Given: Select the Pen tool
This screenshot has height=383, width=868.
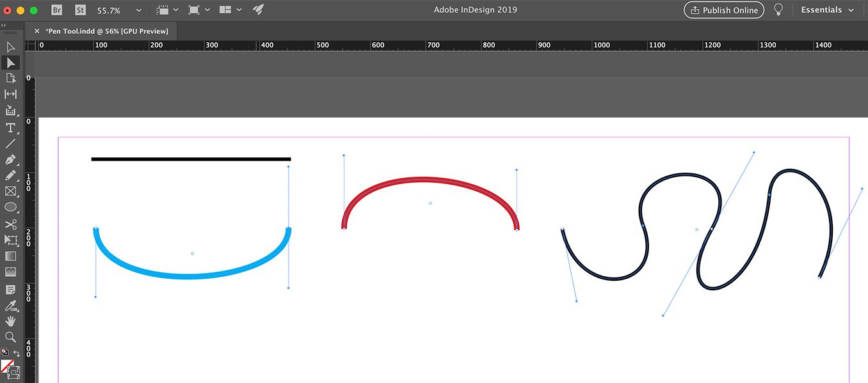Looking at the screenshot, I should point(10,159).
